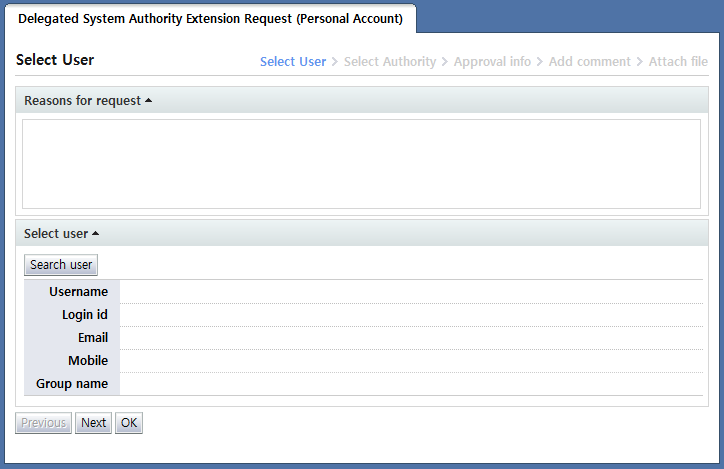
Task: Select the Login id value field
Action: point(410,315)
